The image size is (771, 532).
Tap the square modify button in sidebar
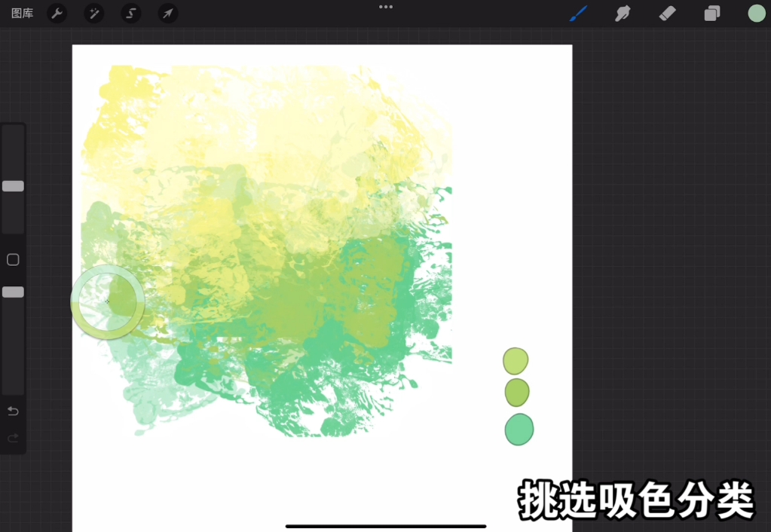[x=13, y=260]
